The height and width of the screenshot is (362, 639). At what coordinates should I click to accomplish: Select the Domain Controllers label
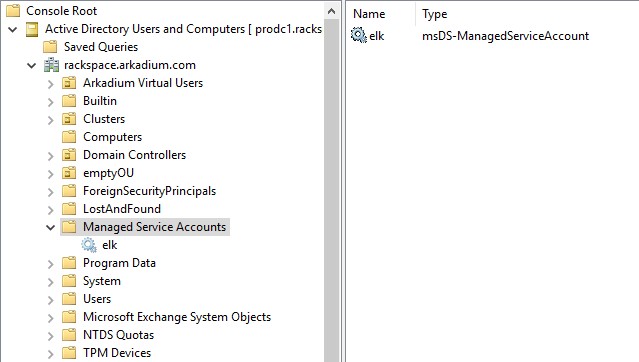click(134, 155)
